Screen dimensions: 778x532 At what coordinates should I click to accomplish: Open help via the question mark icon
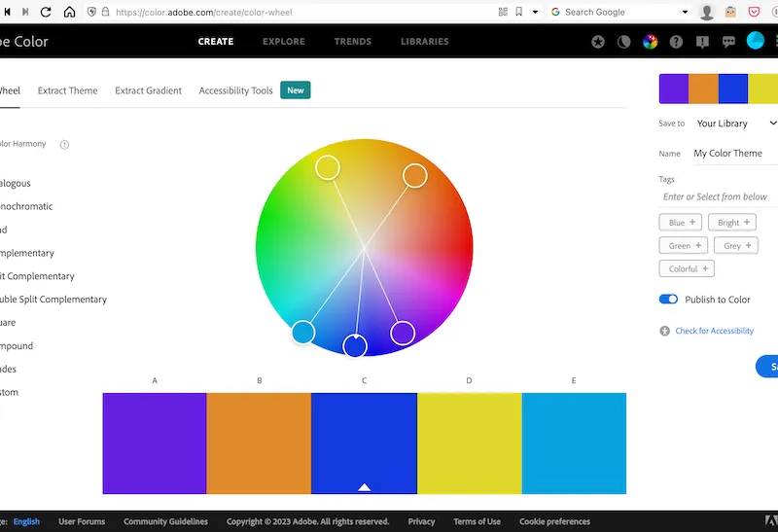(676, 42)
